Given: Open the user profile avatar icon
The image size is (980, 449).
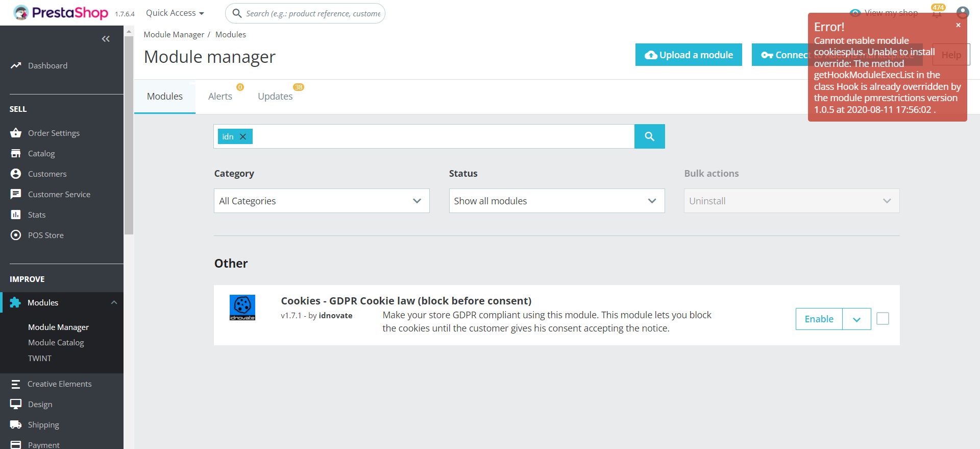Looking at the screenshot, I should pos(962,13).
